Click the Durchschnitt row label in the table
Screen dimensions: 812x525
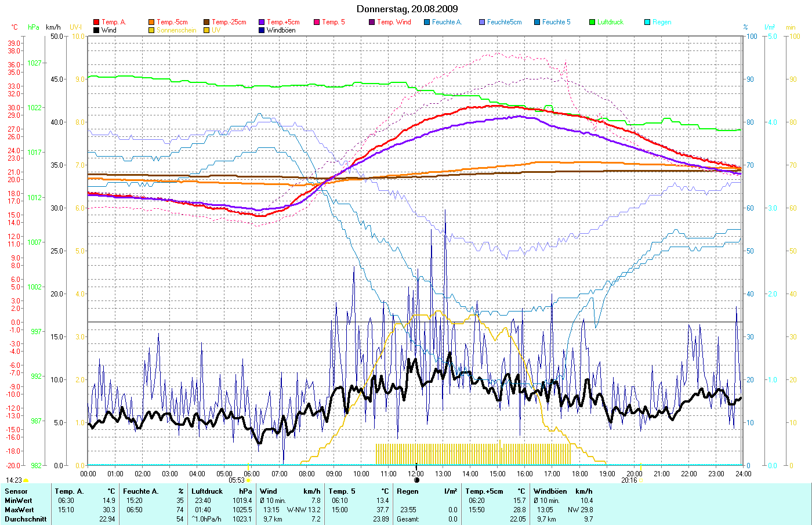click(26, 519)
